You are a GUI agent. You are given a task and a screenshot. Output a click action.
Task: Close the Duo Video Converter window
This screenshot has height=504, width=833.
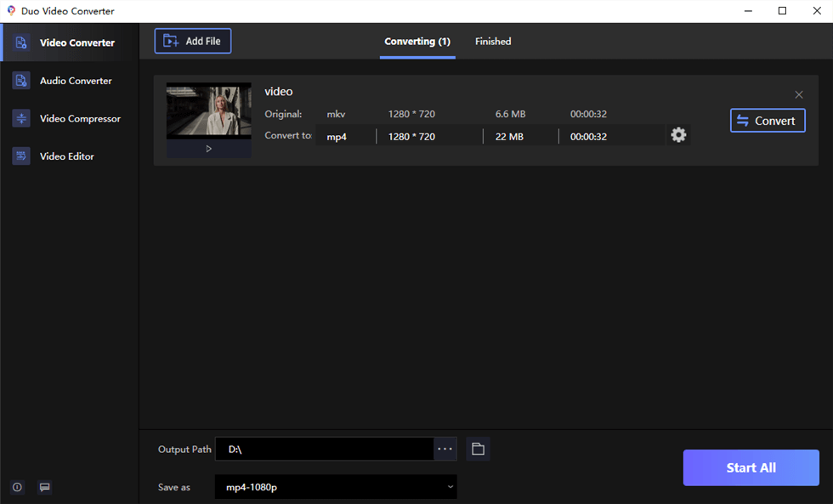(817, 10)
